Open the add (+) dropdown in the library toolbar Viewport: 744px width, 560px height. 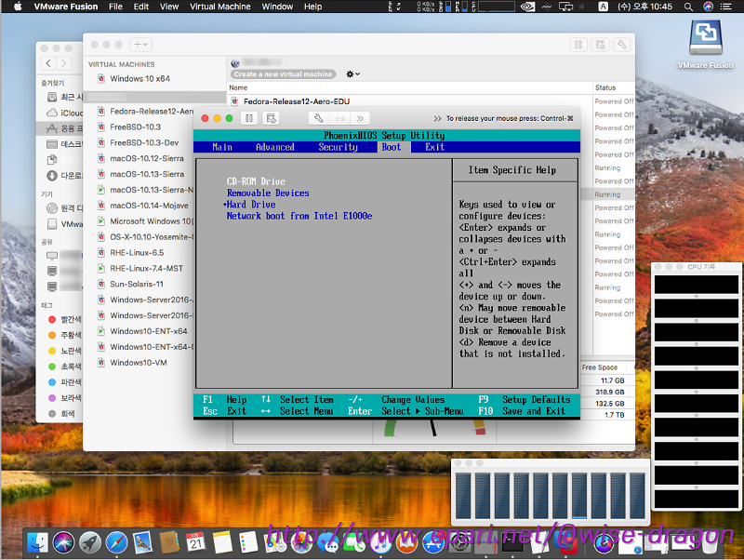click(x=140, y=44)
